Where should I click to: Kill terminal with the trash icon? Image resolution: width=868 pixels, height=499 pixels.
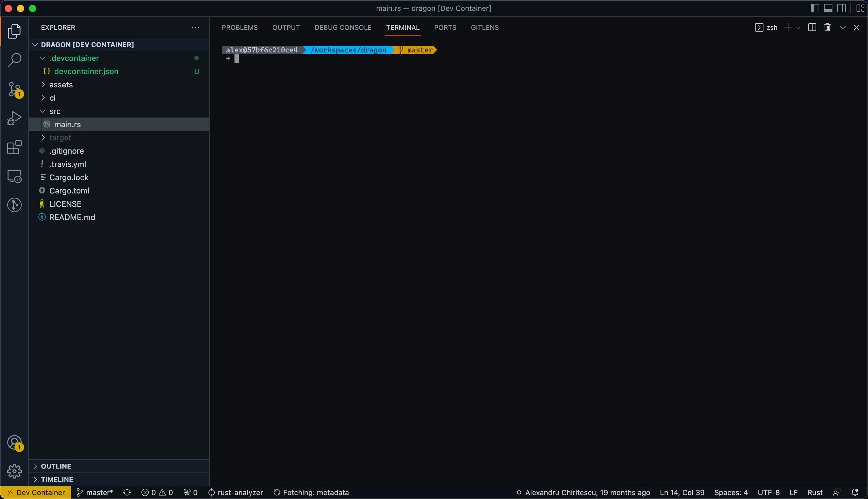click(827, 27)
